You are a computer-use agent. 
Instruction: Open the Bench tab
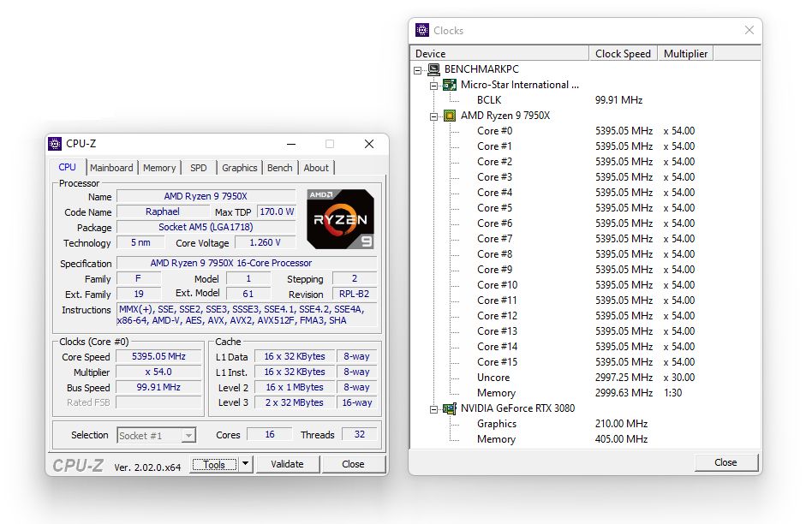pyautogui.click(x=279, y=168)
